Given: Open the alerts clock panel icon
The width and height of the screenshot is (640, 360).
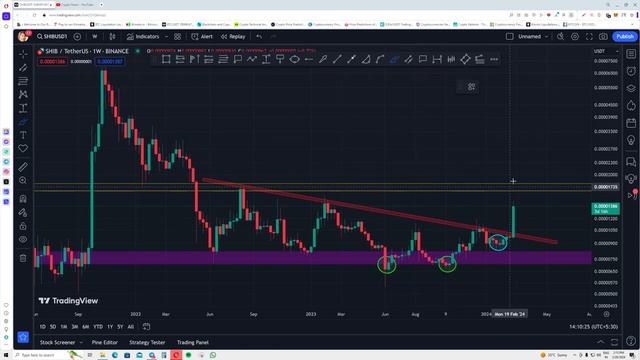Looking at the screenshot, I should (x=631, y=71).
